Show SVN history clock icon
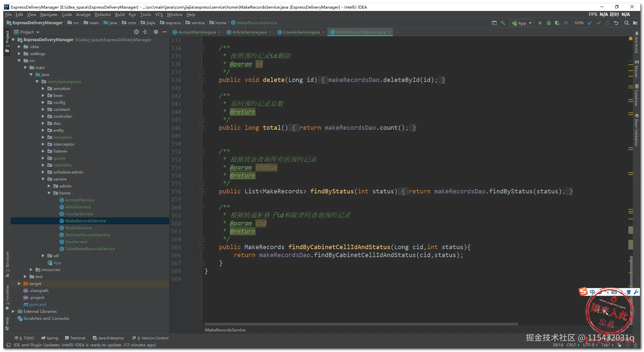 (607, 23)
